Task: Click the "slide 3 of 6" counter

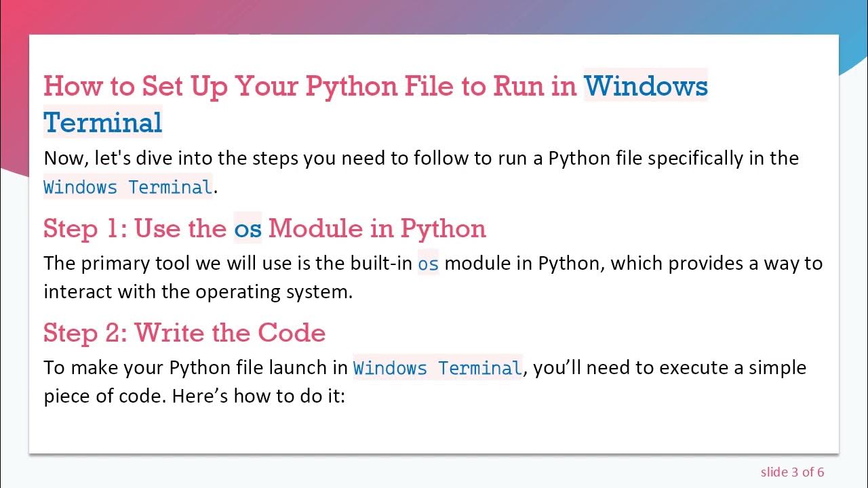Action: [792, 472]
